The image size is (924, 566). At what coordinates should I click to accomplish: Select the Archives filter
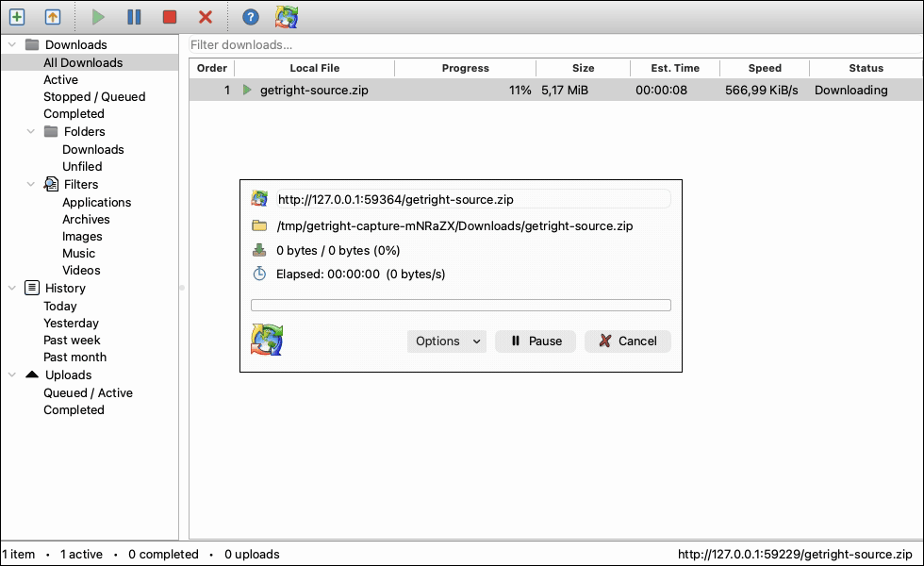[86, 219]
